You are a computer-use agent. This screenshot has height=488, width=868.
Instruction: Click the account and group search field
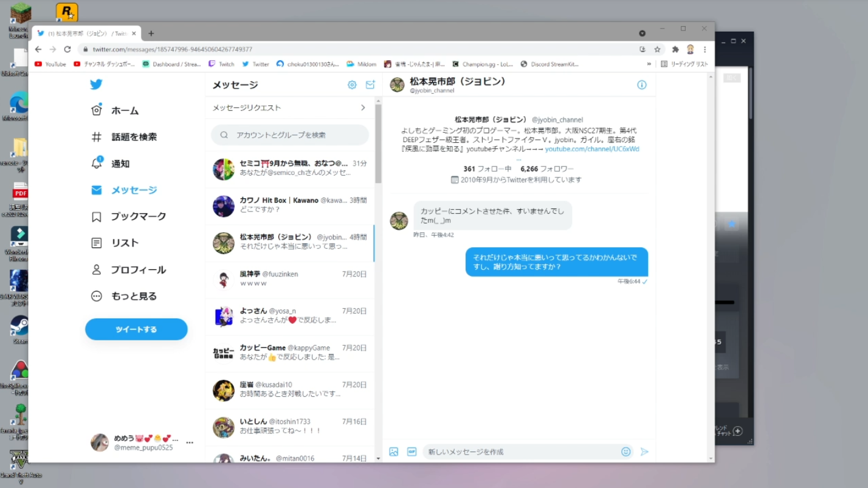(x=290, y=135)
